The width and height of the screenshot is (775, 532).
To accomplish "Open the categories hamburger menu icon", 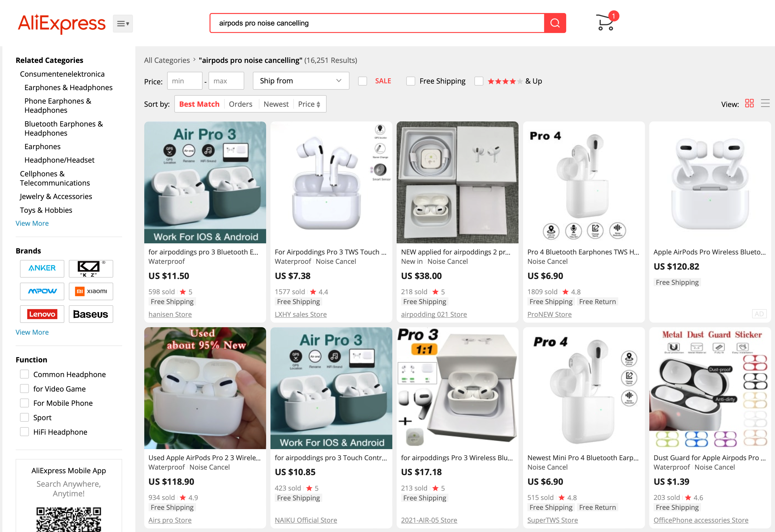I will click(123, 23).
